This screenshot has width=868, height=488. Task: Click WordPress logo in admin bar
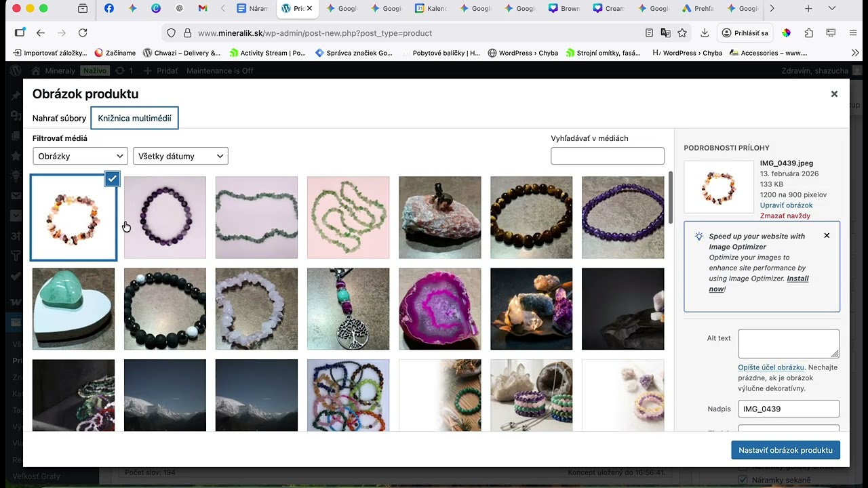click(16, 70)
